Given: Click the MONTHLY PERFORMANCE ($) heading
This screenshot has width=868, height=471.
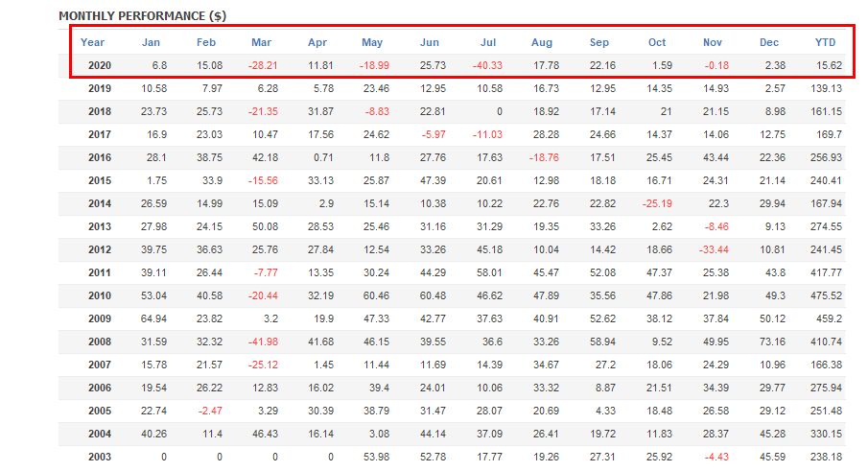Looking at the screenshot, I should pyautogui.click(x=142, y=16).
